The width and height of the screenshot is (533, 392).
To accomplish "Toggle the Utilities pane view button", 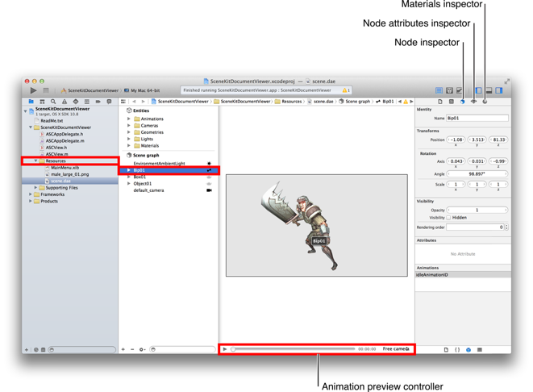I will pyautogui.click(x=499, y=90).
